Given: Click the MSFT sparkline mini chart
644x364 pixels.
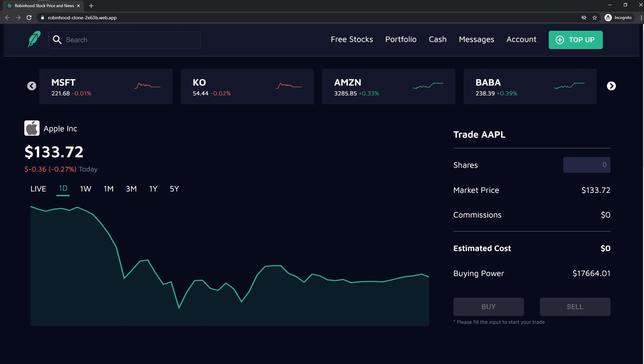Looking at the screenshot, I should click(x=147, y=86).
